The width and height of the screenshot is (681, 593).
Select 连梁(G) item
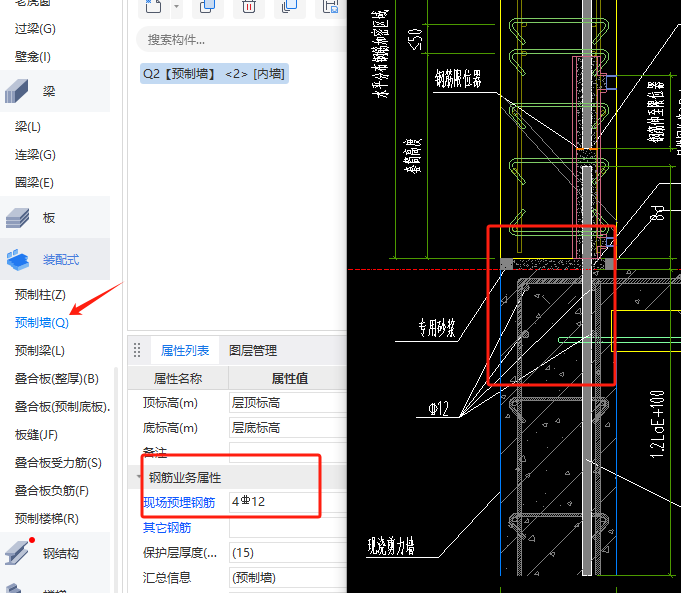[x=35, y=155]
